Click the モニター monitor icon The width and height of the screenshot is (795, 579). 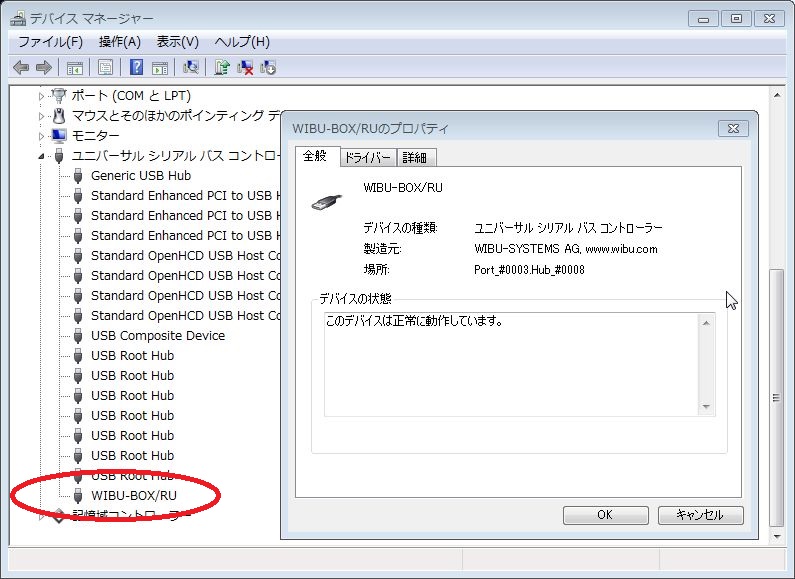[59, 135]
